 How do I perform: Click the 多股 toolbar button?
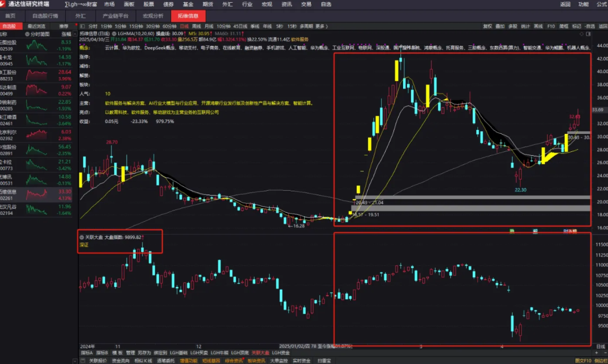[x=513, y=26]
